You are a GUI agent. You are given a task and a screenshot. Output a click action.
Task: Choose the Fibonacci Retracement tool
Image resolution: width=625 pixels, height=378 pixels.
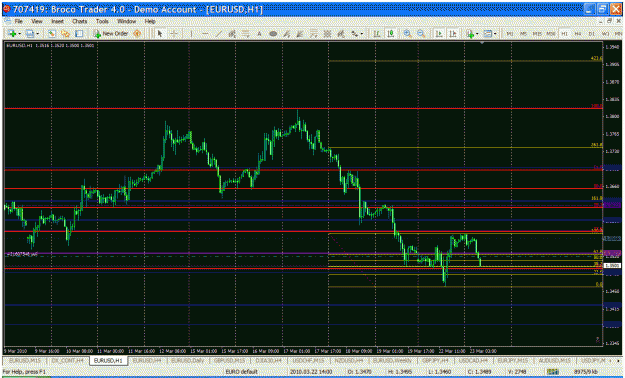click(246, 34)
